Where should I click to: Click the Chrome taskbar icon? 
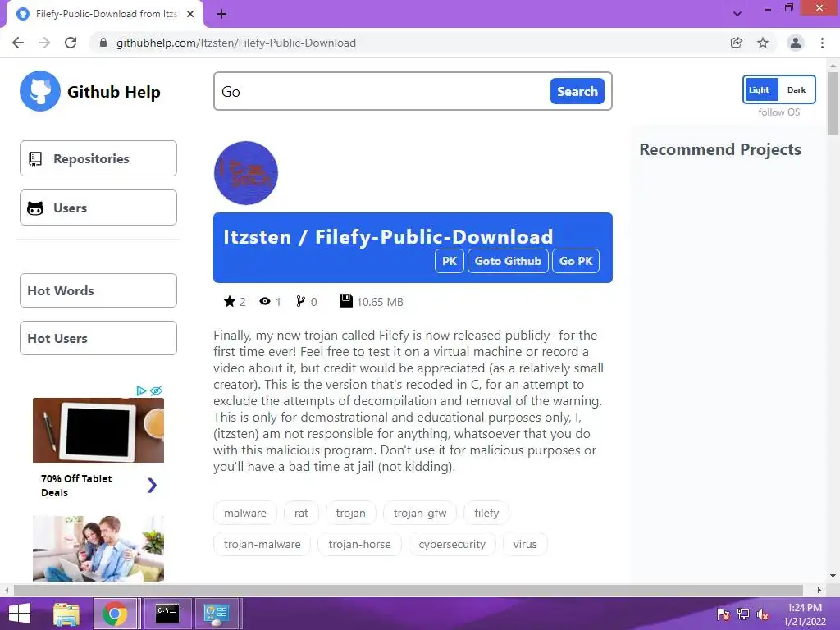115,614
